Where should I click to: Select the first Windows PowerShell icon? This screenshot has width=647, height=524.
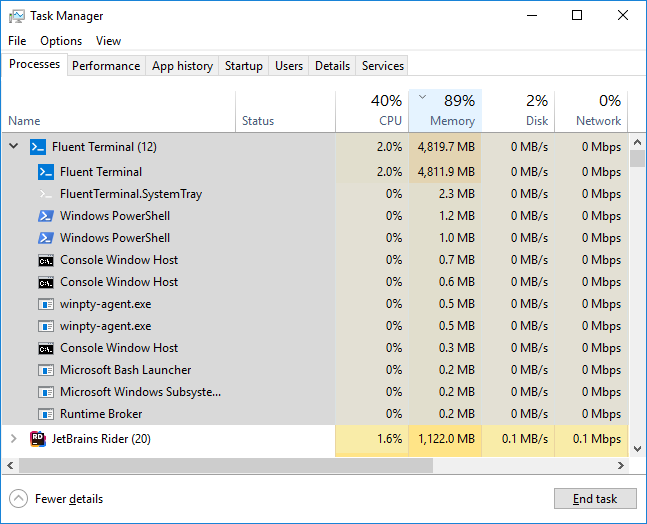point(46,216)
